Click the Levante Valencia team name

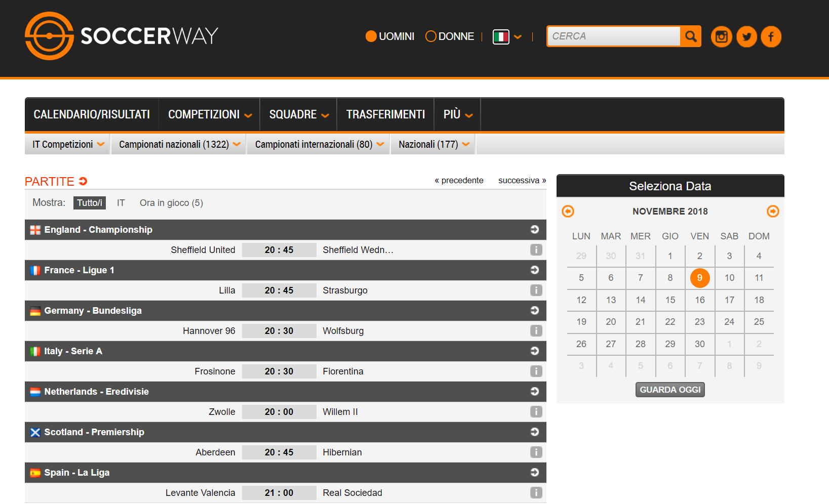point(200,492)
